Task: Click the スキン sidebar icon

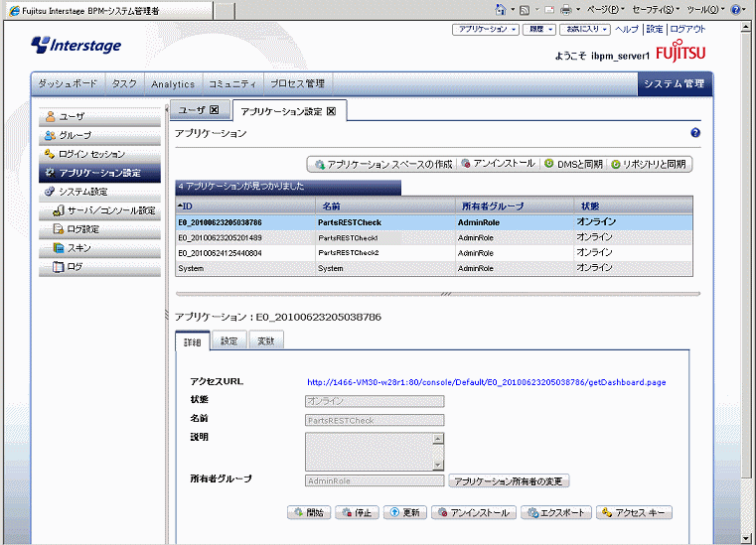Action: pyautogui.click(x=59, y=248)
